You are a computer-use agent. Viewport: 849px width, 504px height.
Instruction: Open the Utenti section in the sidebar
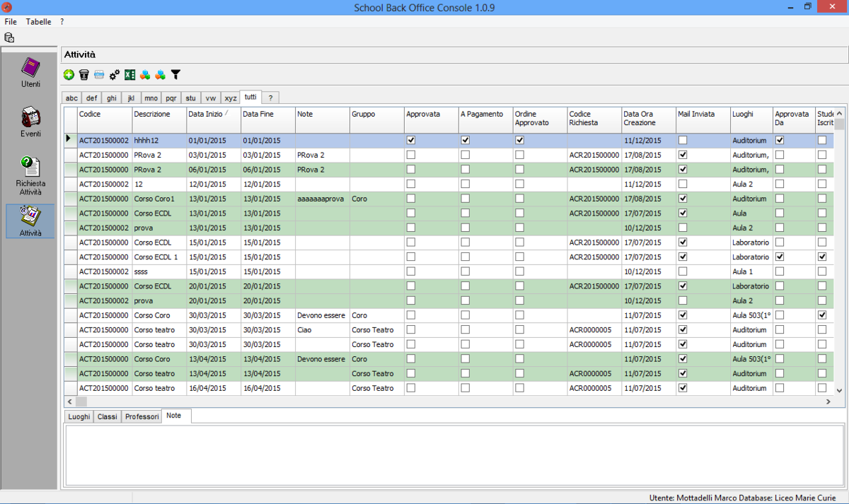point(30,72)
